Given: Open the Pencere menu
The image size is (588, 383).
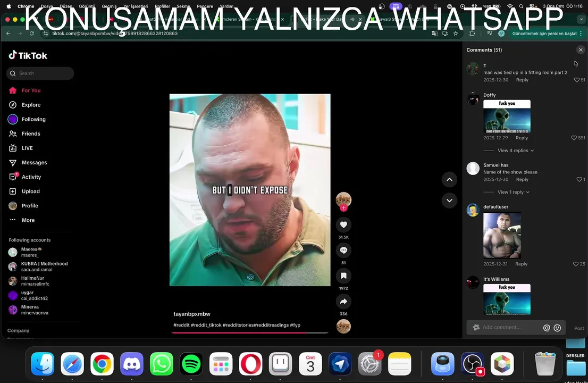Looking at the screenshot, I should (x=205, y=6).
